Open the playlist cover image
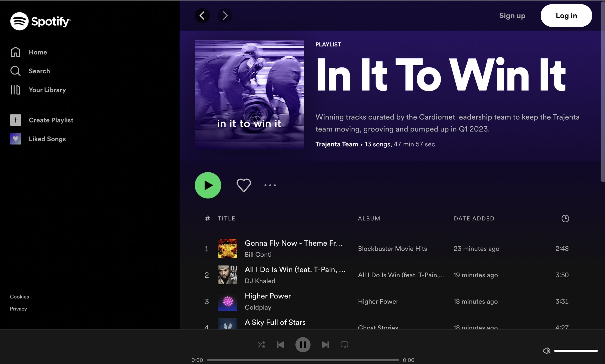605x364 pixels. point(250,95)
